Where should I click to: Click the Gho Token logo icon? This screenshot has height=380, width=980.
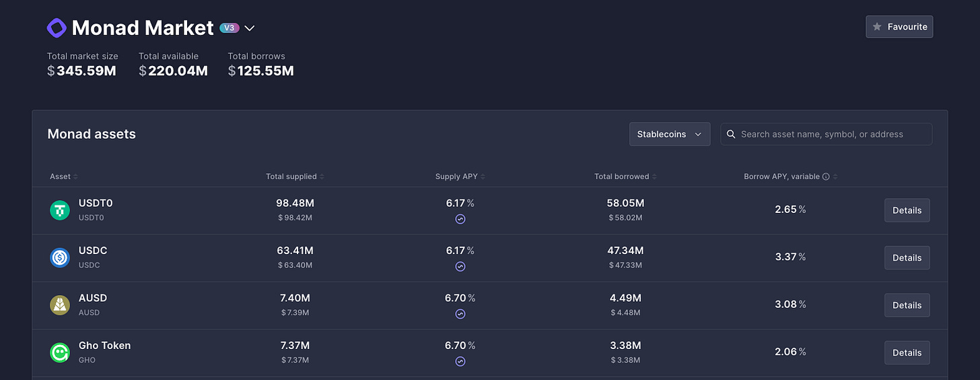(x=60, y=352)
